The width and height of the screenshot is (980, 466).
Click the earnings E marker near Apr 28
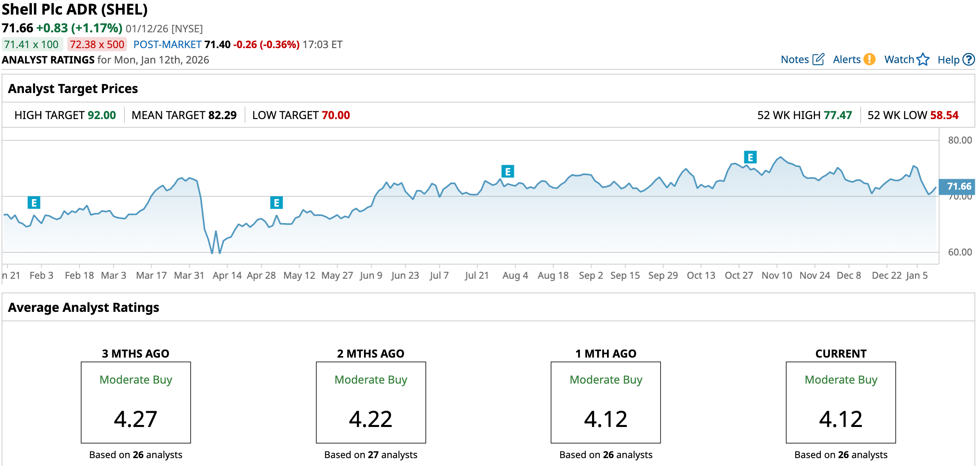277,203
